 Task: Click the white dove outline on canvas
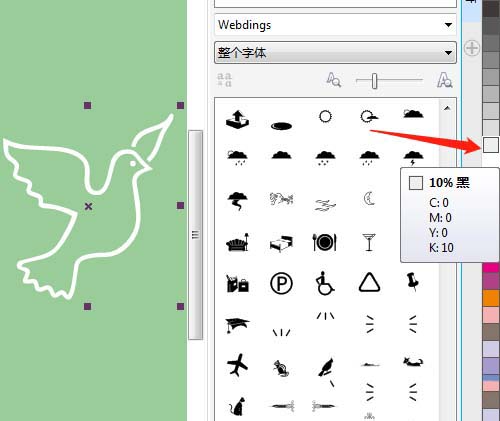tap(88, 206)
